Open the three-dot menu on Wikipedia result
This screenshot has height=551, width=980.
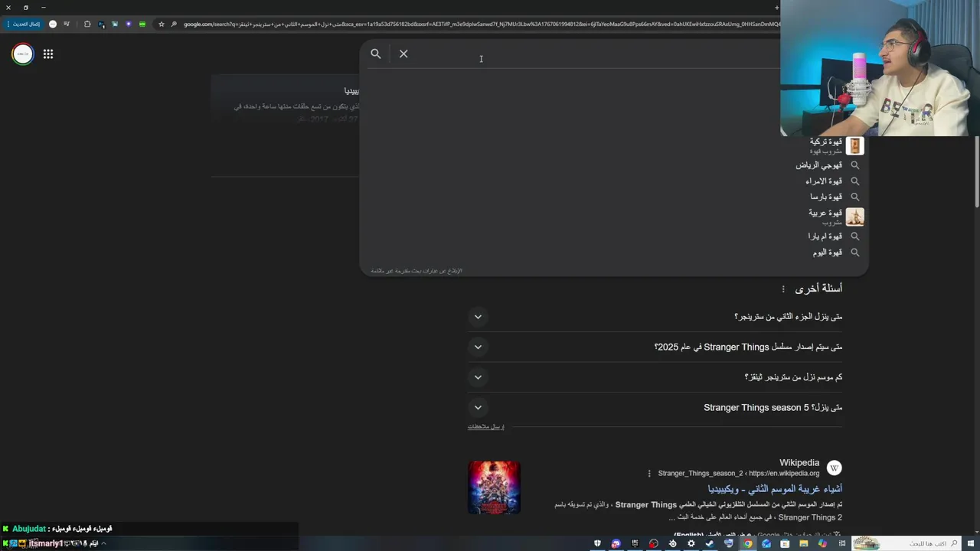tap(649, 474)
